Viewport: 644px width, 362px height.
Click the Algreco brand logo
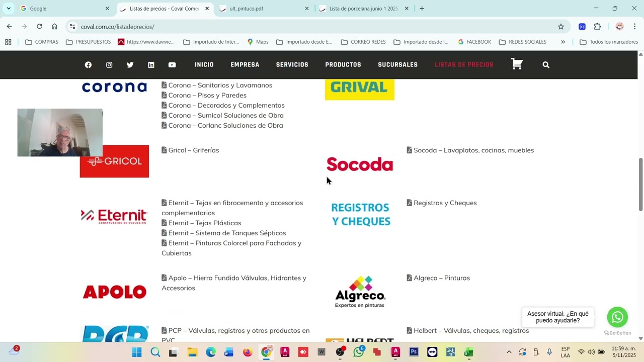[360, 292]
